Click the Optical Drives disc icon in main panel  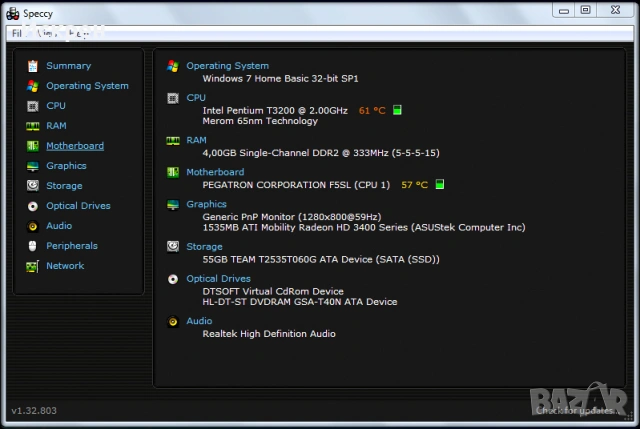click(173, 279)
